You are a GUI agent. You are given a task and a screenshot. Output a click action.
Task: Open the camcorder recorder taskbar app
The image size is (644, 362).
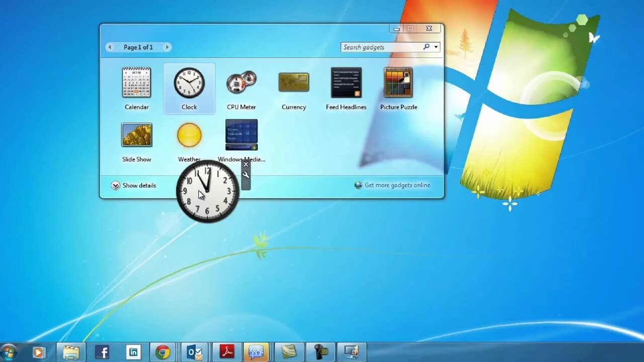point(320,352)
